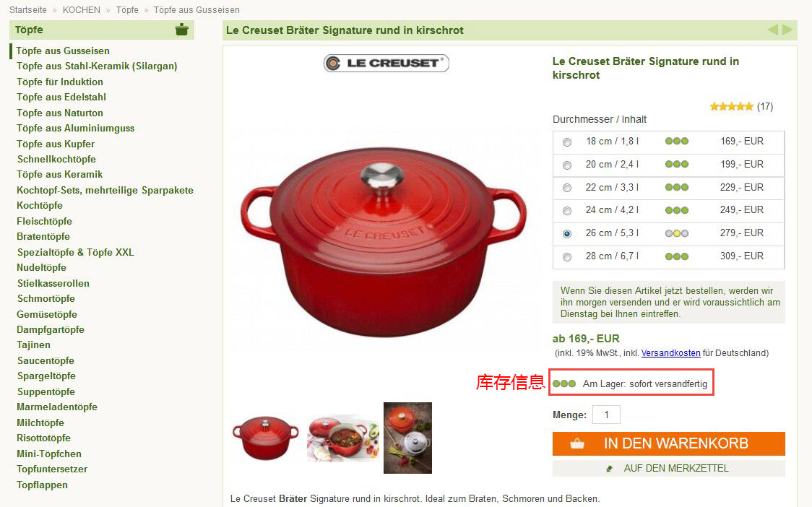Go to next product with right arrow

click(787, 30)
